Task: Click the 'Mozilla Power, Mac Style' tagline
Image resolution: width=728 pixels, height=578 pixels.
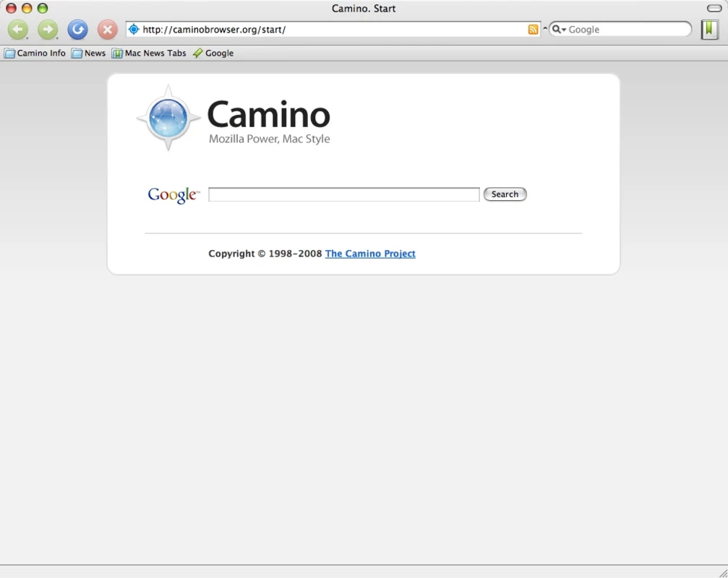Action: pos(269,139)
